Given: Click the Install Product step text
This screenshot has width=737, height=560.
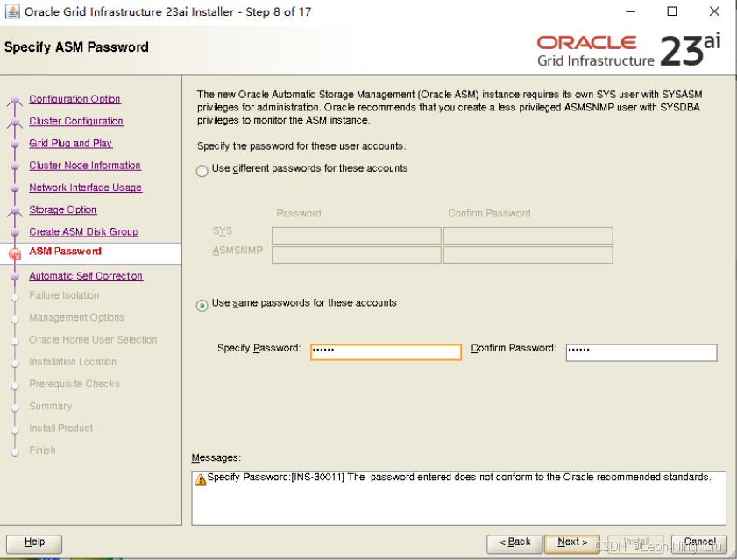Looking at the screenshot, I should pyautogui.click(x=61, y=428).
